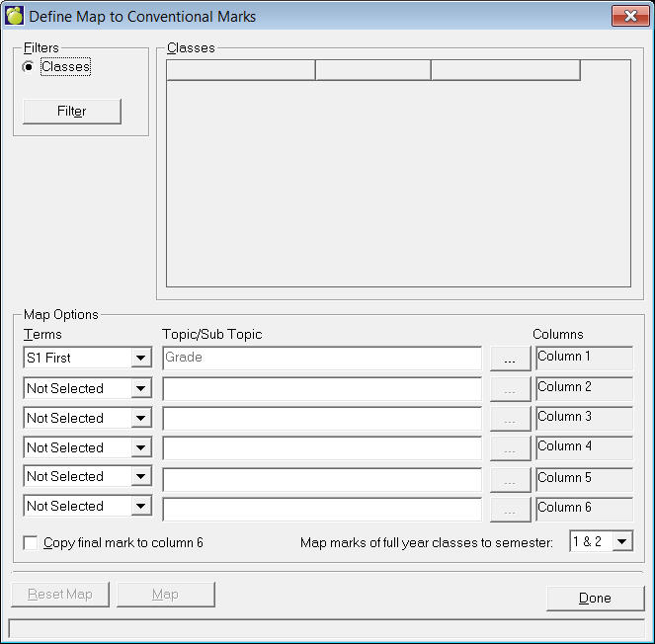Click the first Classes list column header

tap(241, 70)
